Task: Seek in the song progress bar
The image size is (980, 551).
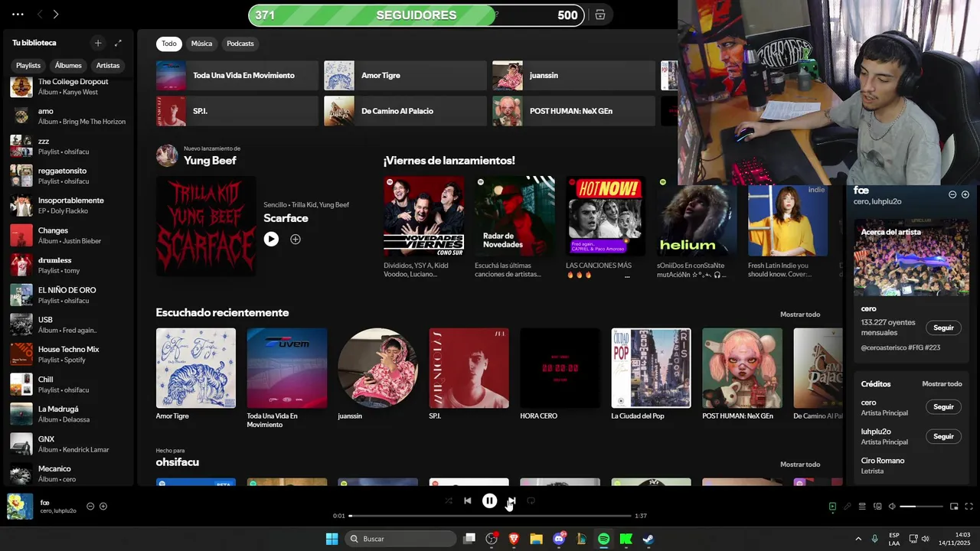Action: coord(490,516)
